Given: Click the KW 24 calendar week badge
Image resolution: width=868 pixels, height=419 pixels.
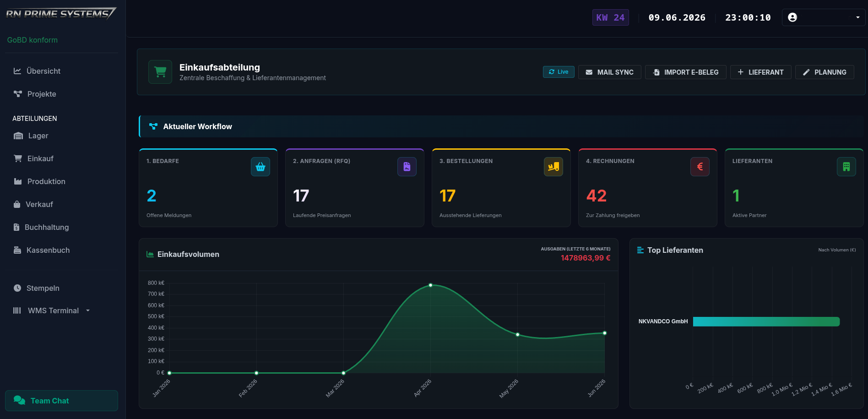Looking at the screenshot, I should 610,17.
